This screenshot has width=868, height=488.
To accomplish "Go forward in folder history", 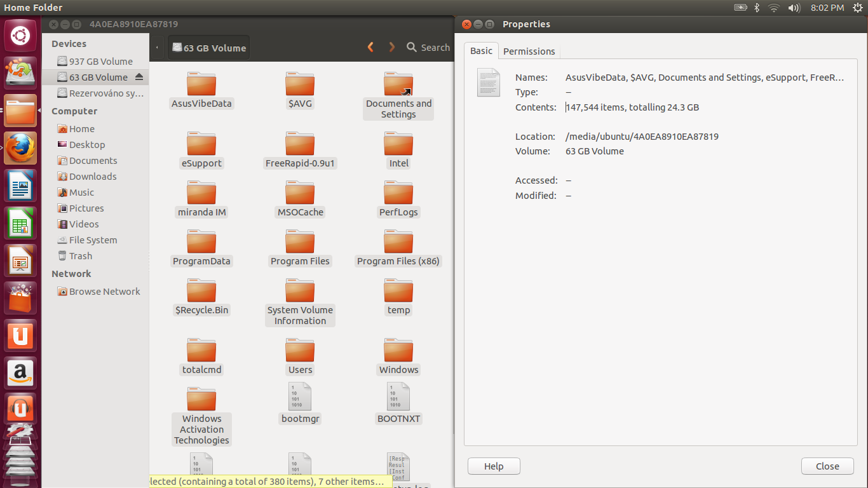I will [392, 47].
